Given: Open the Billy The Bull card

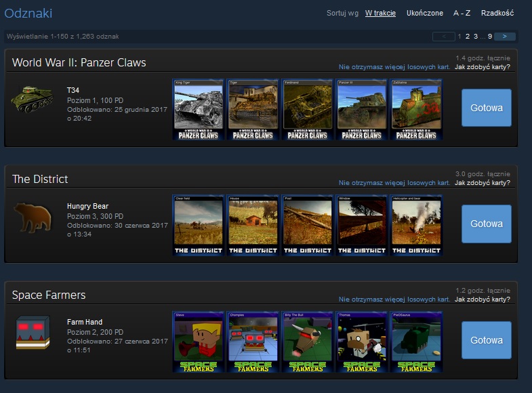Looking at the screenshot, I should (308, 342).
